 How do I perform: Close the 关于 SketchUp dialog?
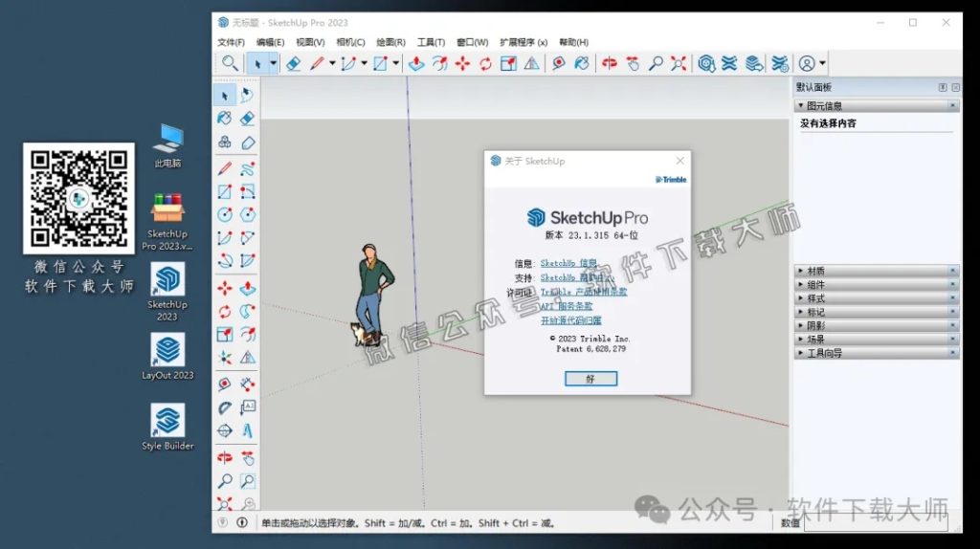680,161
